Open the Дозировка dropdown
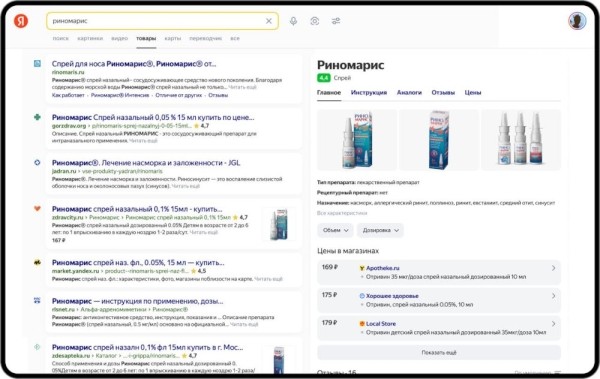The image size is (600, 379). 380,230
